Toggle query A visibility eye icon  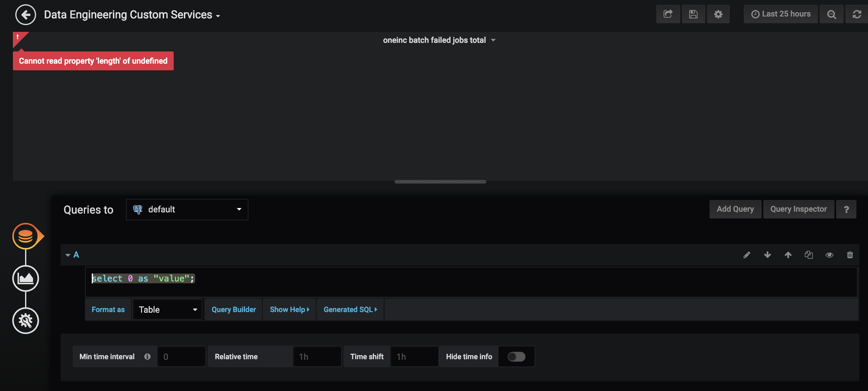pyautogui.click(x=829, y=255)
